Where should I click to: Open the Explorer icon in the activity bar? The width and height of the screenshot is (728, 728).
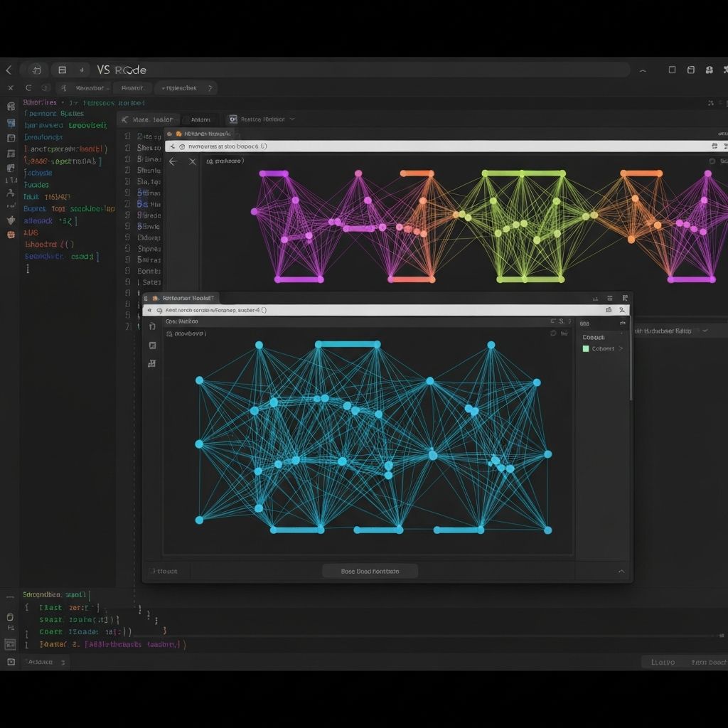tap(11, 107)
